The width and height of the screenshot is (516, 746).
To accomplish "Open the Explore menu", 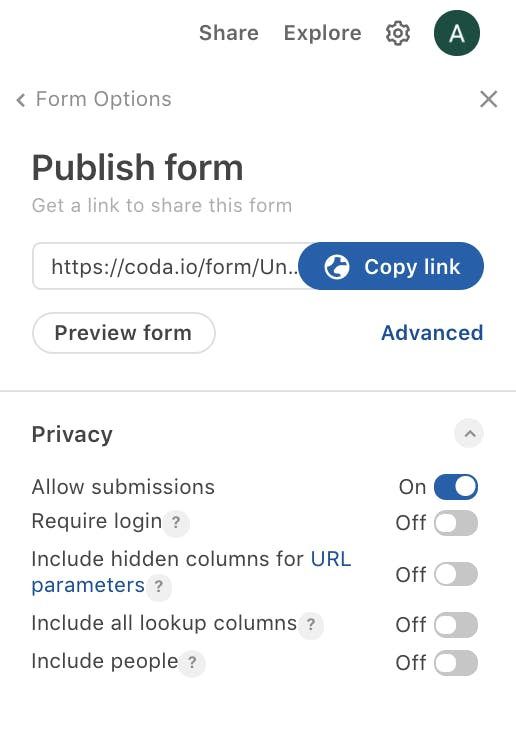I will (x=322, y=33).
